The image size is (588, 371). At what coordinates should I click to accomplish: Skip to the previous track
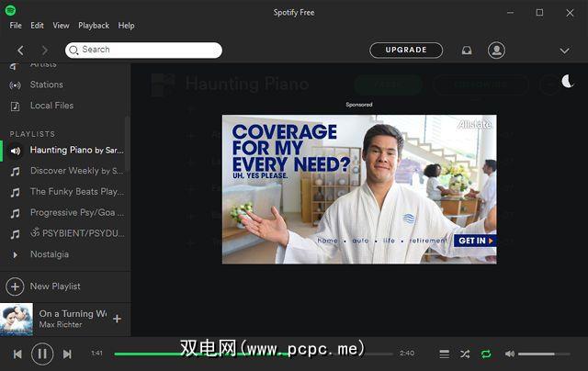point(17,354)
